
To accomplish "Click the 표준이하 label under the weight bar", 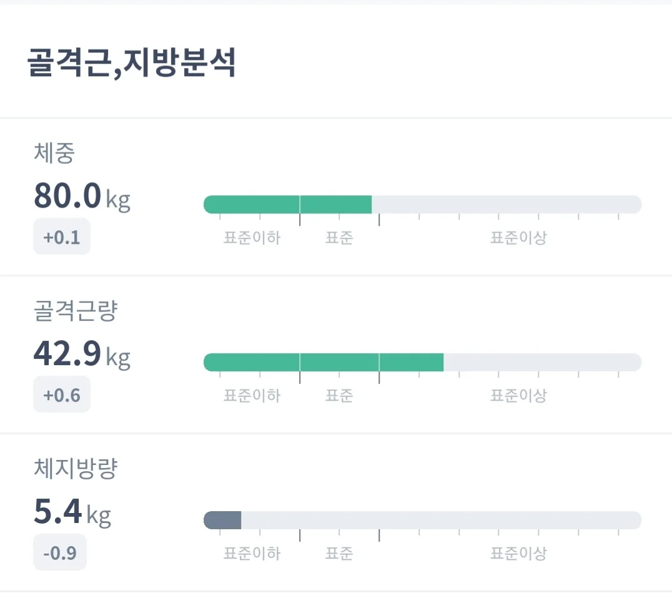I will tap(252, 238).
